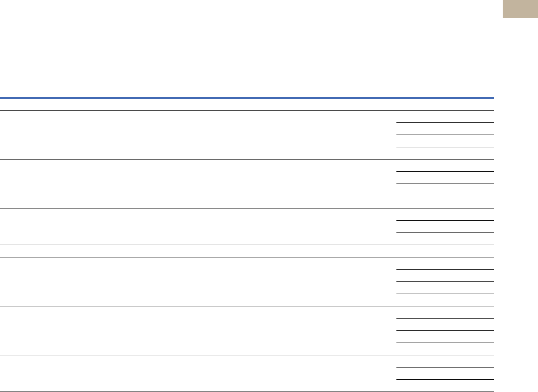Select the second right-column cell in the fifth group

click(x=444, y=324)
